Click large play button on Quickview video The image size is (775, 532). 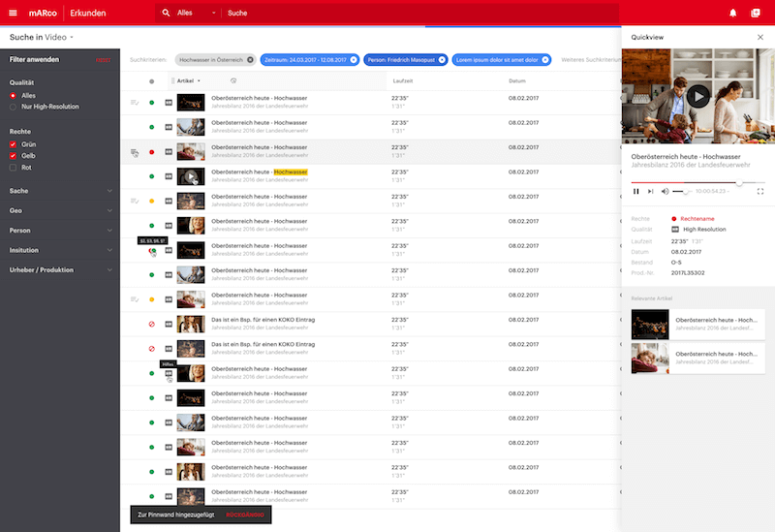pyautogui.click(x=697, y=96)
